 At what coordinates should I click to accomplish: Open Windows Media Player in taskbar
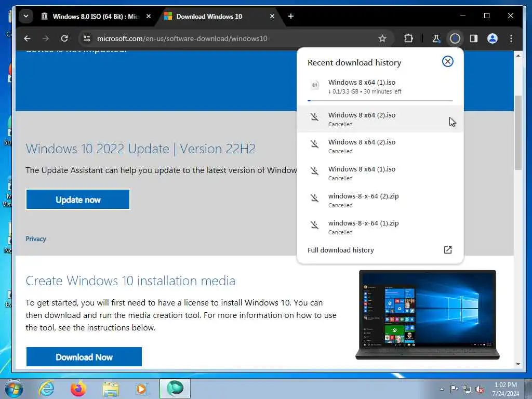[x=141, y=389]
